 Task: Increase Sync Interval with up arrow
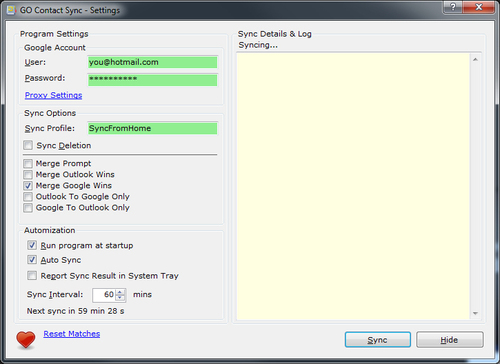click(x=120, y=292)
